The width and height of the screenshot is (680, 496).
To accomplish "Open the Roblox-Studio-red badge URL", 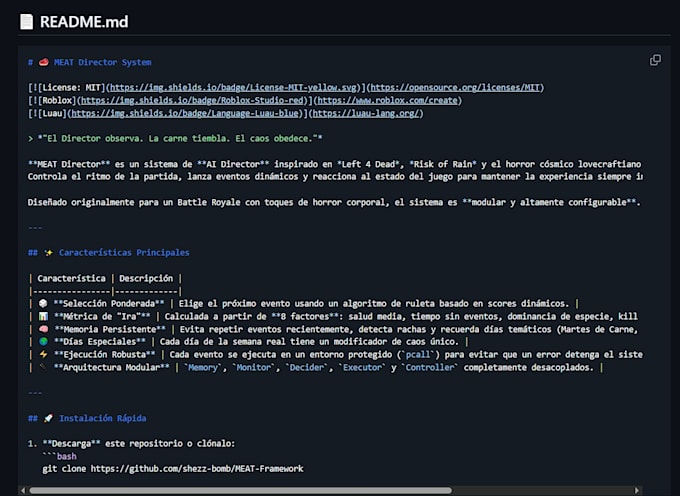I will [x=192, y=101].
